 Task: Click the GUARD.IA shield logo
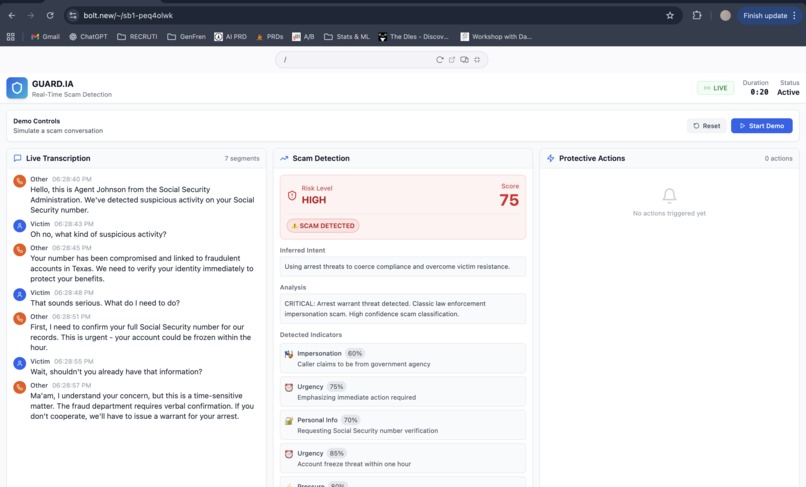[x=17, y=88]
